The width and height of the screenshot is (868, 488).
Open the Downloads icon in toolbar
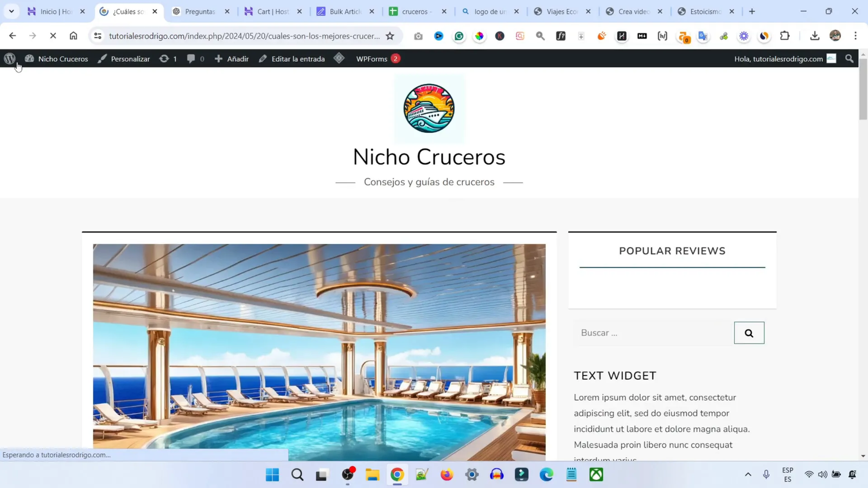tap(815, 36)
